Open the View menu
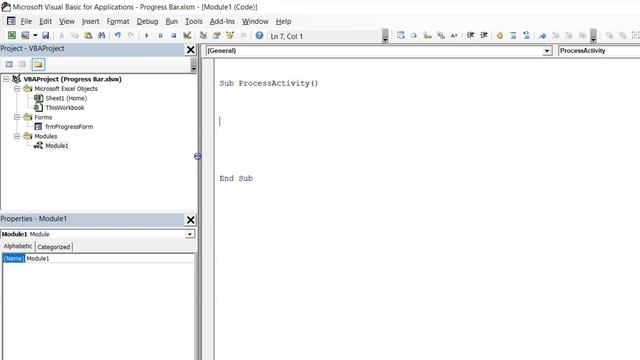The height and width of the screenshot is (360, 640). (67, 21)
